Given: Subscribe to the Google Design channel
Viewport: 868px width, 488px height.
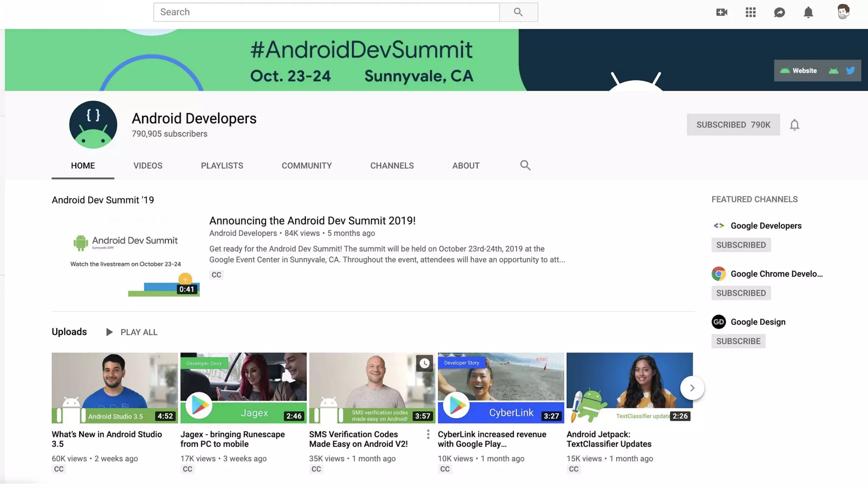Looking at the screenshot, I should tap(738, 341).
